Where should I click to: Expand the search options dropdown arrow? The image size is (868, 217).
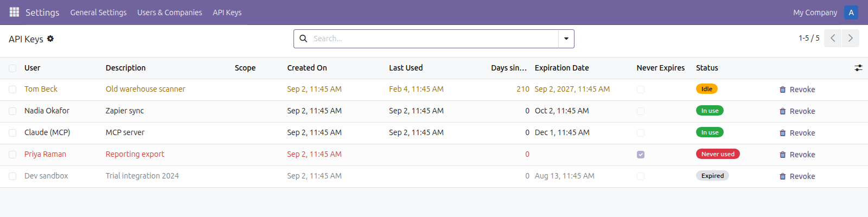pyautogui.click(x=566, y=39)
